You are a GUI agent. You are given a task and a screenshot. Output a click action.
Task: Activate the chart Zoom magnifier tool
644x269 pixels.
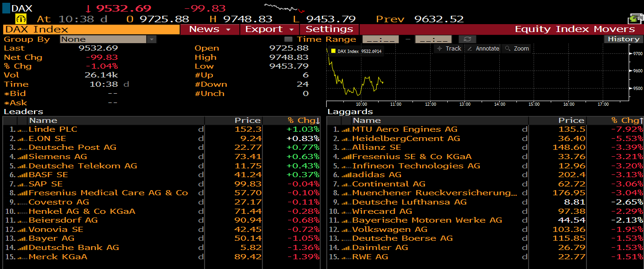pyautogui.click(x=517, y=49)
